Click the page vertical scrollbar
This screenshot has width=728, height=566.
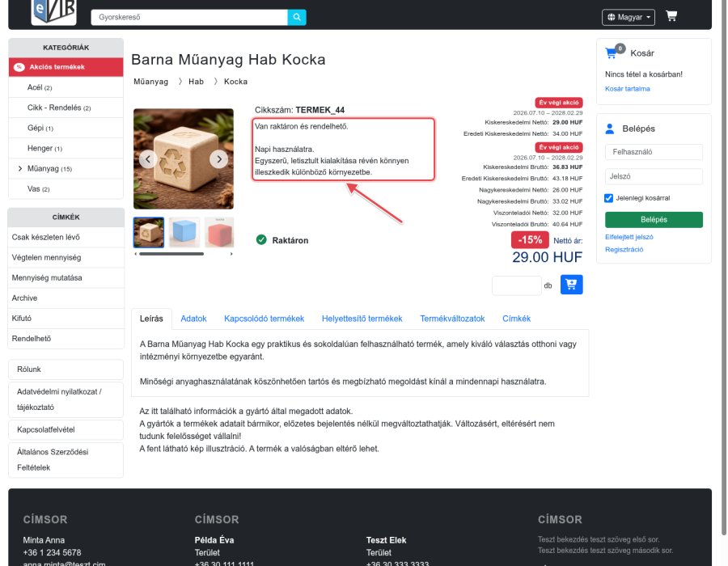(x=724, y=269)
